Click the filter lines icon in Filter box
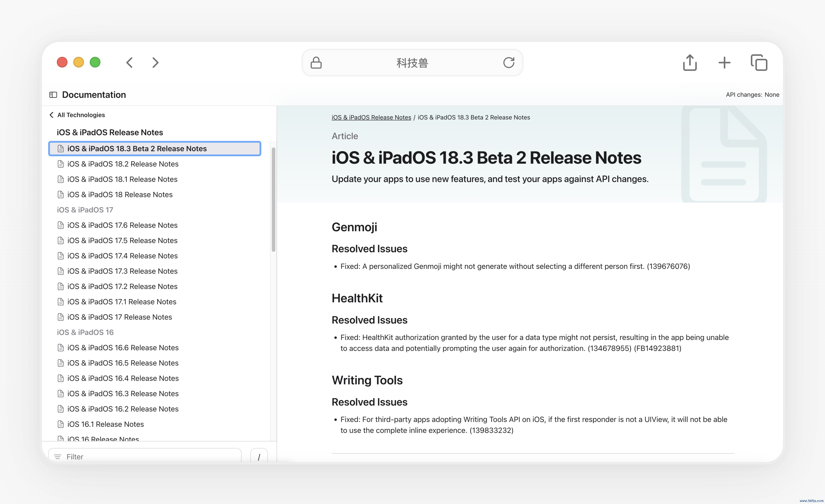The image size is (825, 504). point(58,456)
